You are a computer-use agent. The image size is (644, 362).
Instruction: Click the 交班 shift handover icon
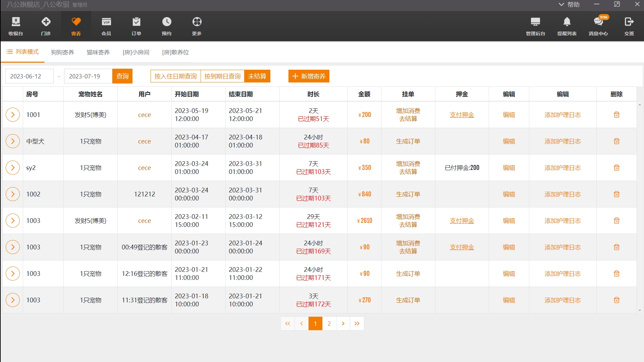(629, 26)
